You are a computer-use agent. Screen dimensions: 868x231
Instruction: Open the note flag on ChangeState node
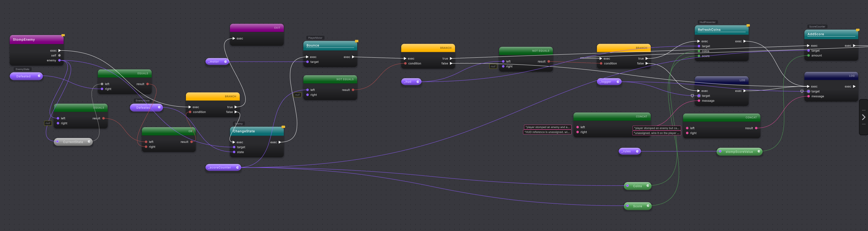(283, 127)
